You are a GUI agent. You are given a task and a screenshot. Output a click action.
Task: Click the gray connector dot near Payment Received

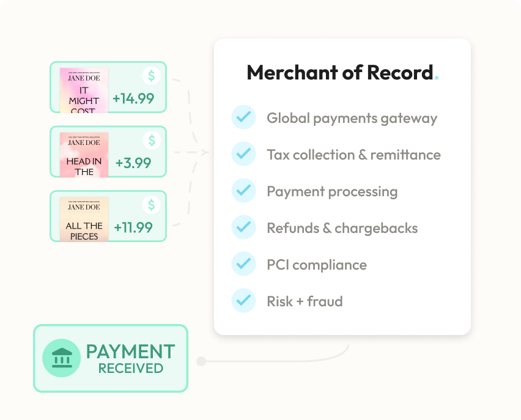click(201, 362)
